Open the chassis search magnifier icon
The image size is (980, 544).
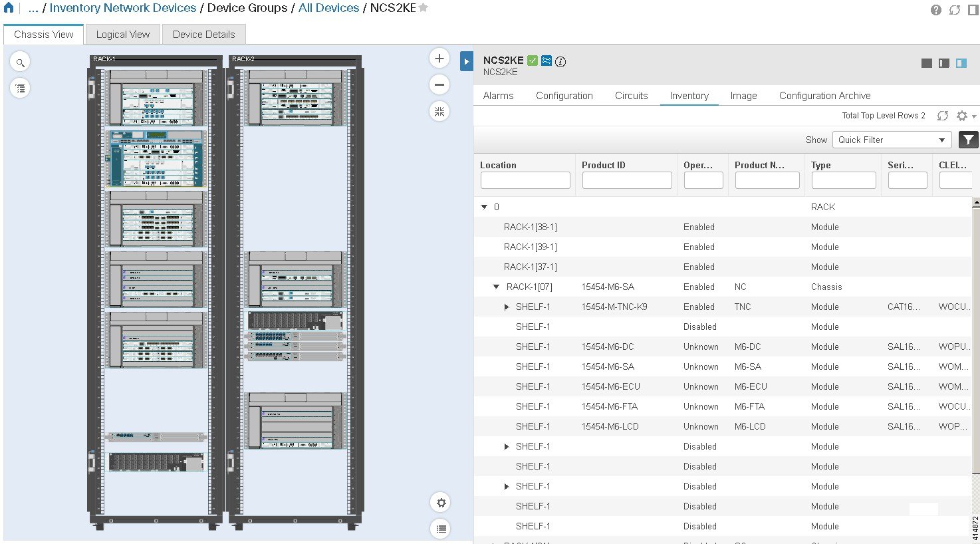21,63
